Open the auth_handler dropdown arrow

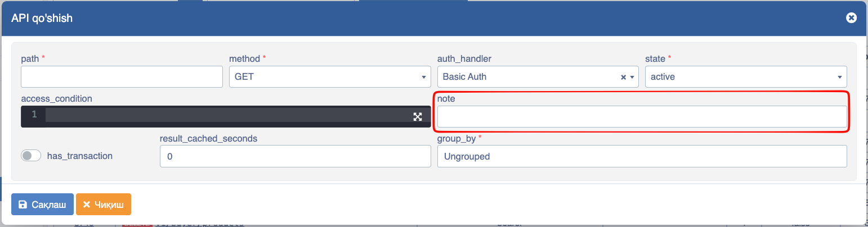point(632,77)
